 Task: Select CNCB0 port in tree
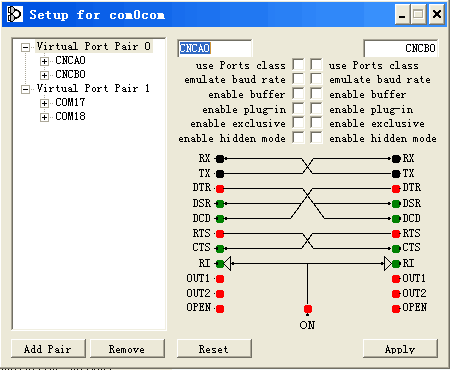click(70, 74)
